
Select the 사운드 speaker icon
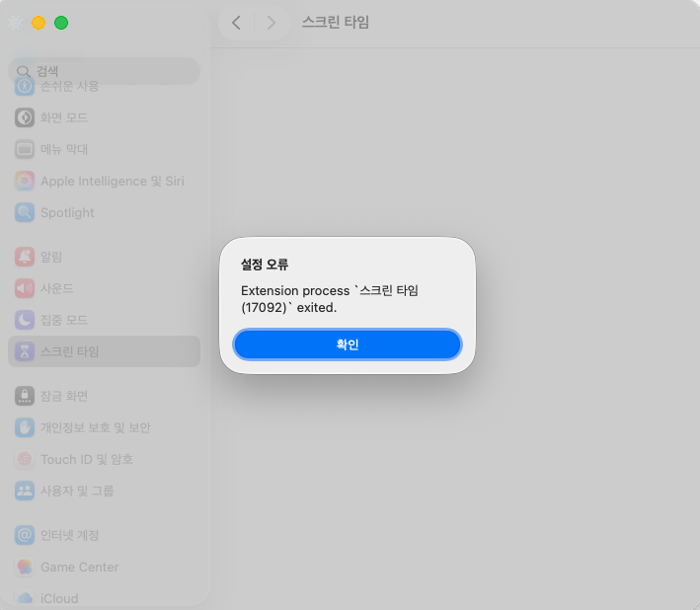25,288
